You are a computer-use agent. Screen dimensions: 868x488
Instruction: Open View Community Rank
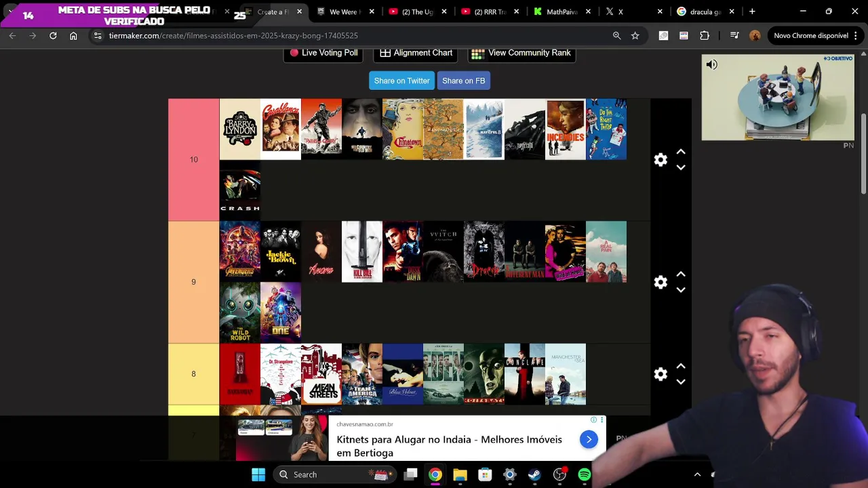(x=521, y=53)
